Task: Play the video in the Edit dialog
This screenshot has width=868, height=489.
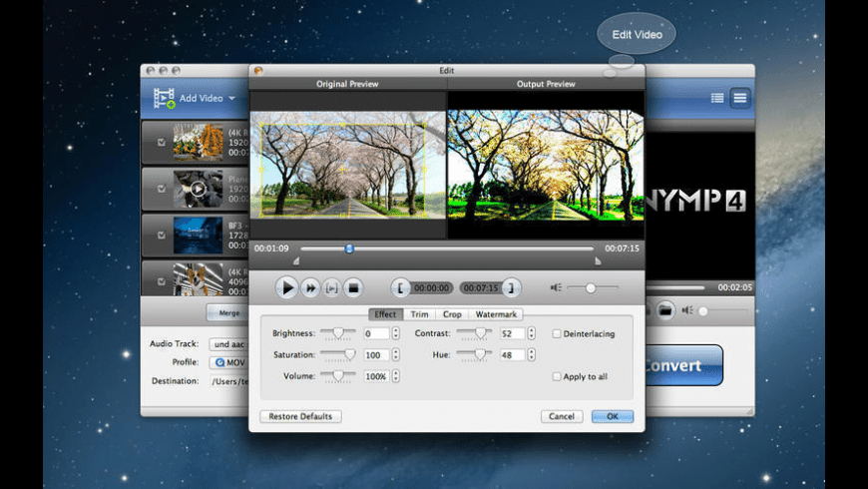Action: (x=286, y=287)
